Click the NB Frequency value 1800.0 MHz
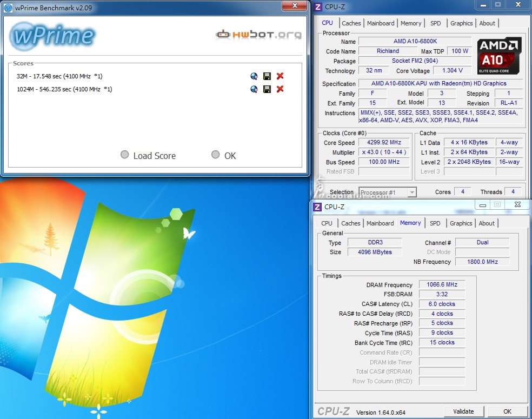The image size is (532, 419). point(482,262)
